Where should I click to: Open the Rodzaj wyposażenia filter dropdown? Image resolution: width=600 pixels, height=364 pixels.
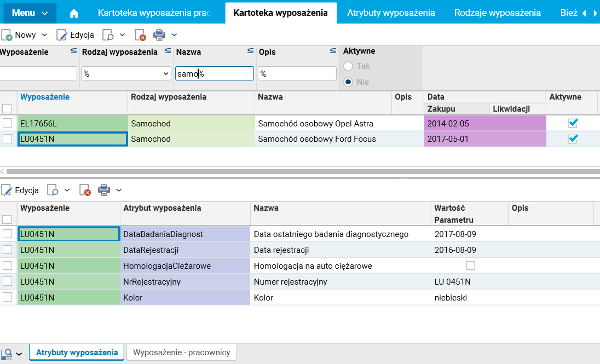point(166,73)
